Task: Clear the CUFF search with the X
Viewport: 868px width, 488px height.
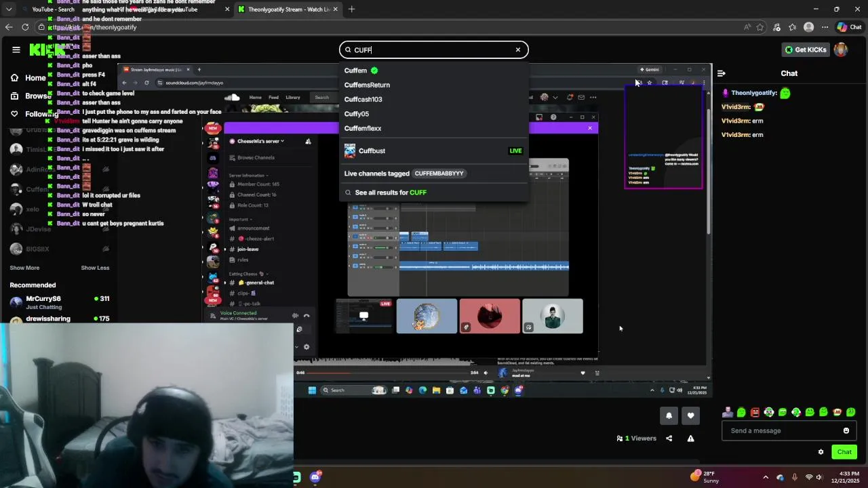Action: pos(517,49)
